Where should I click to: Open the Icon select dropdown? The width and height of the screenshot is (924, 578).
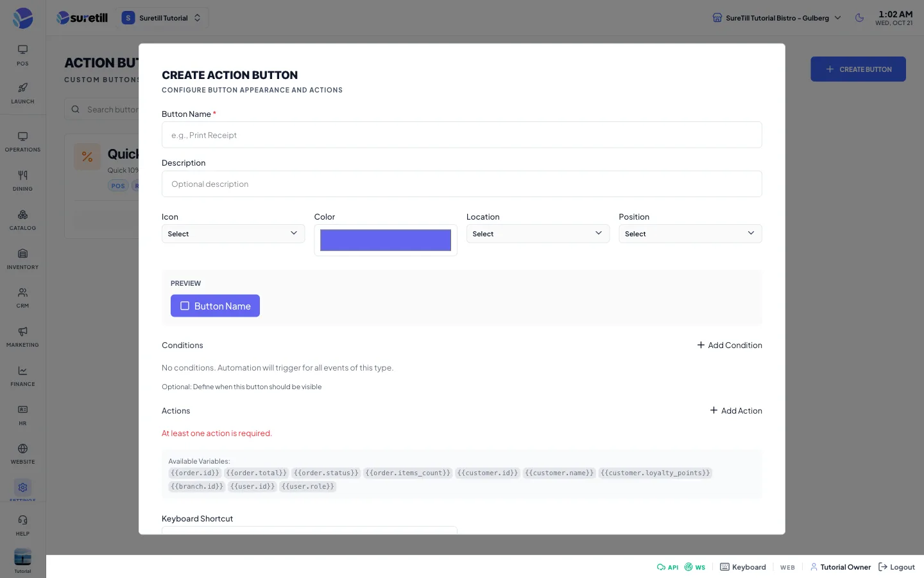point(233,234)
